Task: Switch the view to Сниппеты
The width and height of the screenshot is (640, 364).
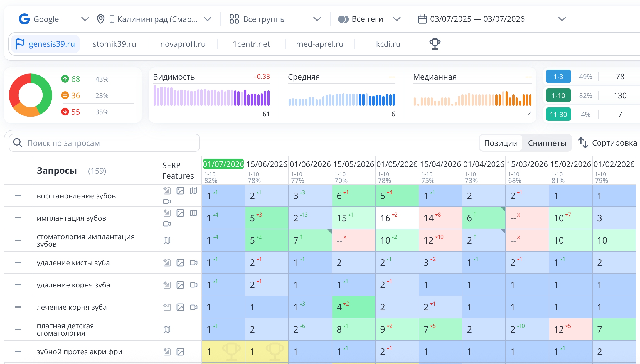Action: click(x=547, y=143)
